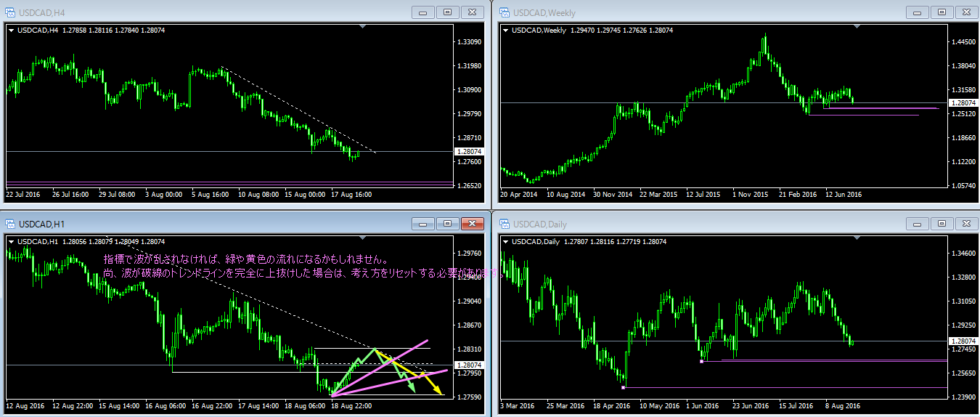This screenshot has height=417, width=980.
Task: Click the USDCAD,Daily window chart icon
Action: pos(504,224)
